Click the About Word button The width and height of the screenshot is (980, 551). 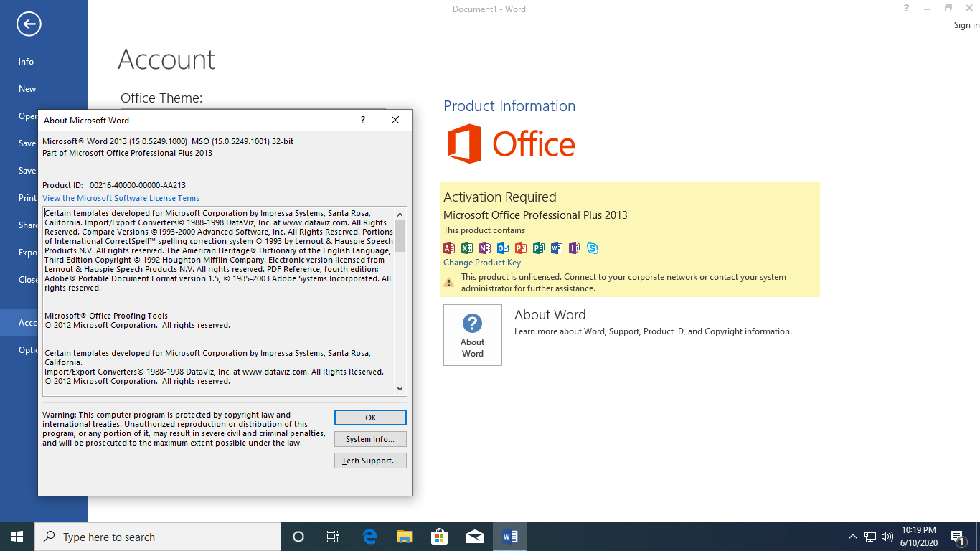pos(473,335)
